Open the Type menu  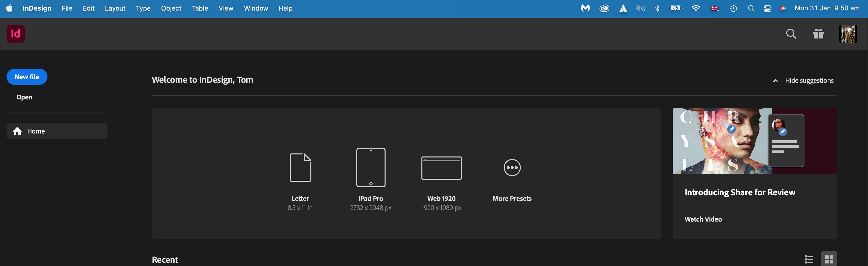coord(143,8)
